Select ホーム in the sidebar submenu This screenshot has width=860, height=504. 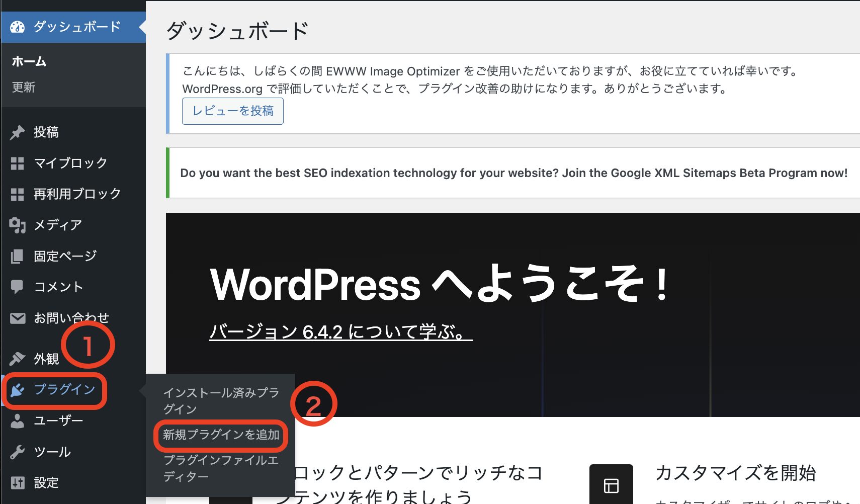29,61
